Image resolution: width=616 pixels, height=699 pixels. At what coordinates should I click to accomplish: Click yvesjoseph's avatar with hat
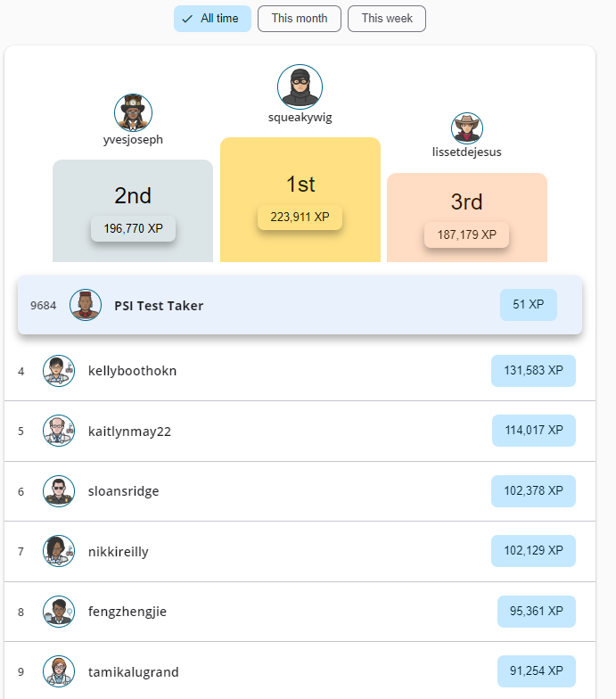[x=133, y=112]
